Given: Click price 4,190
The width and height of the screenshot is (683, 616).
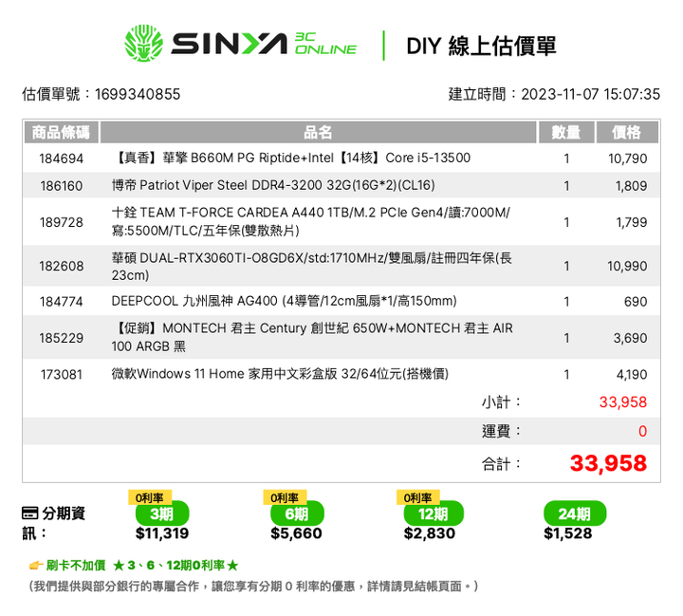Looking at the screenshot, I should (x=632, y=375).
